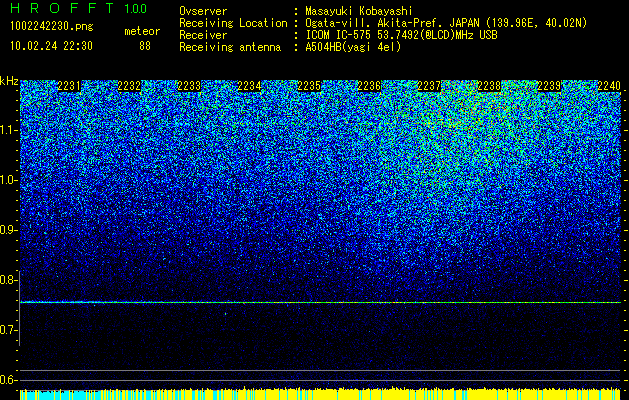
Task: Click the 2234 time marker
Action: (249, 86)
